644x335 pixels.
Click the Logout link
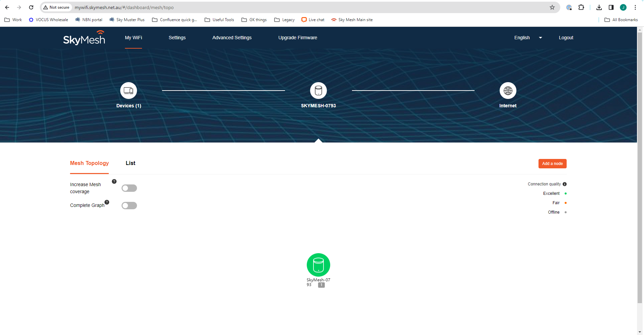click(566, 38)
